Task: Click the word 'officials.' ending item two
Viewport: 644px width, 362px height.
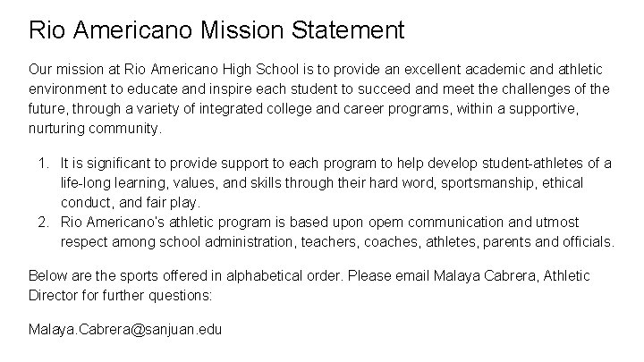Action: [x=586, y=241]
